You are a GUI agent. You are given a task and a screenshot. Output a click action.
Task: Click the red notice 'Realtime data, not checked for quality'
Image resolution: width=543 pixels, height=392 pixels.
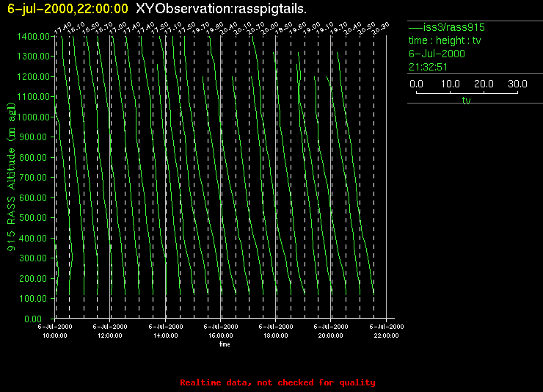(277, 382)
